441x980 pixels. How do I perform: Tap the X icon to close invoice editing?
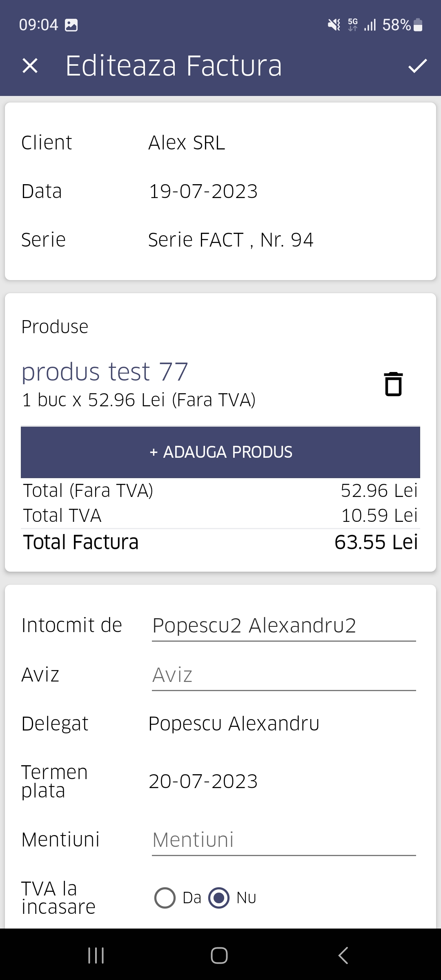(30, 66)
